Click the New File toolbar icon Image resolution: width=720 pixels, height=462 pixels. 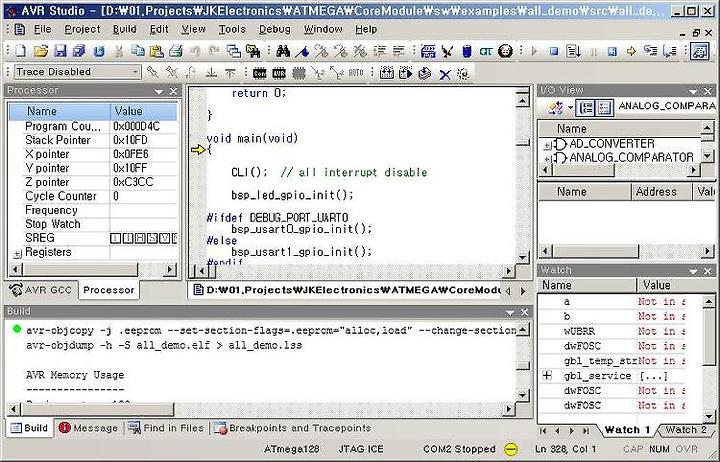20,51
